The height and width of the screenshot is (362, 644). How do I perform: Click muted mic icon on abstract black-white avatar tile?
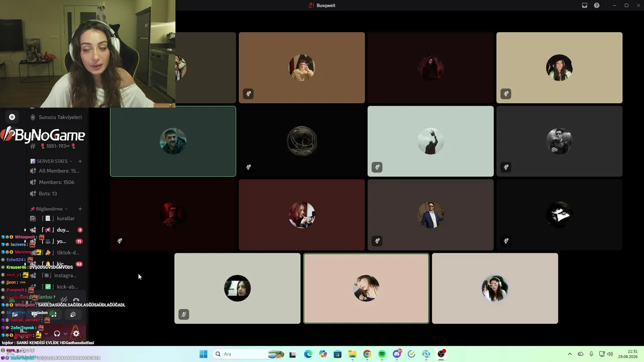tap(506, 241)
